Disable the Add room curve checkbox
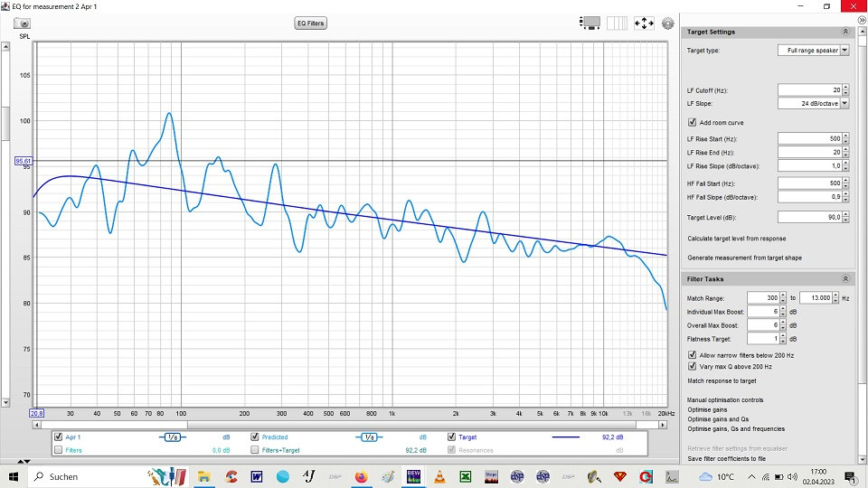Image resolution: width=868 pixels, height=488 pixels. [693, 122]
